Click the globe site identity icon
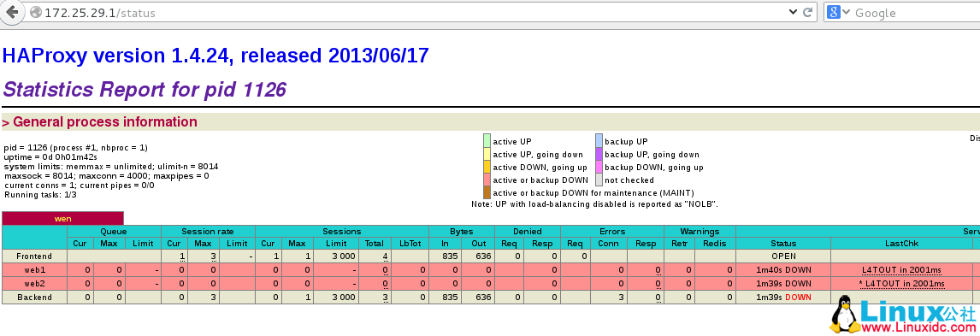The image size is (980, 336). pyautogui.click(x=36, y=13)
